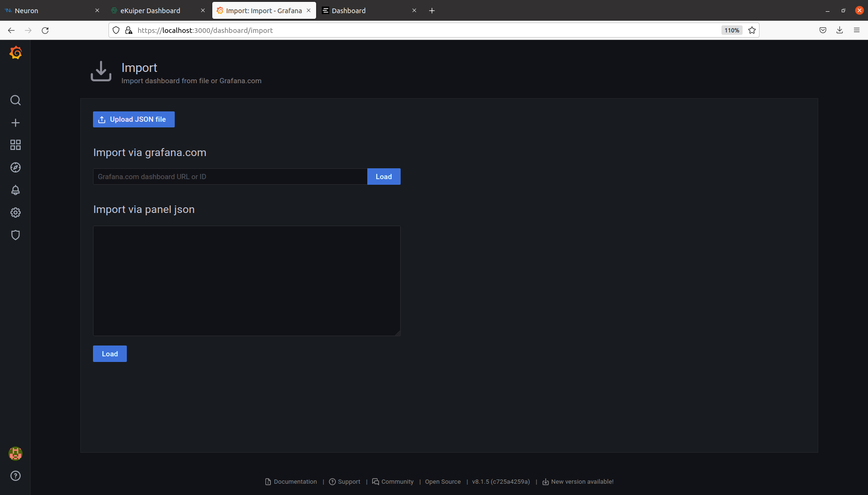Viewport: 868px width, 495px height.
Task: Open the Support footer link
Action: click(345, 482)
